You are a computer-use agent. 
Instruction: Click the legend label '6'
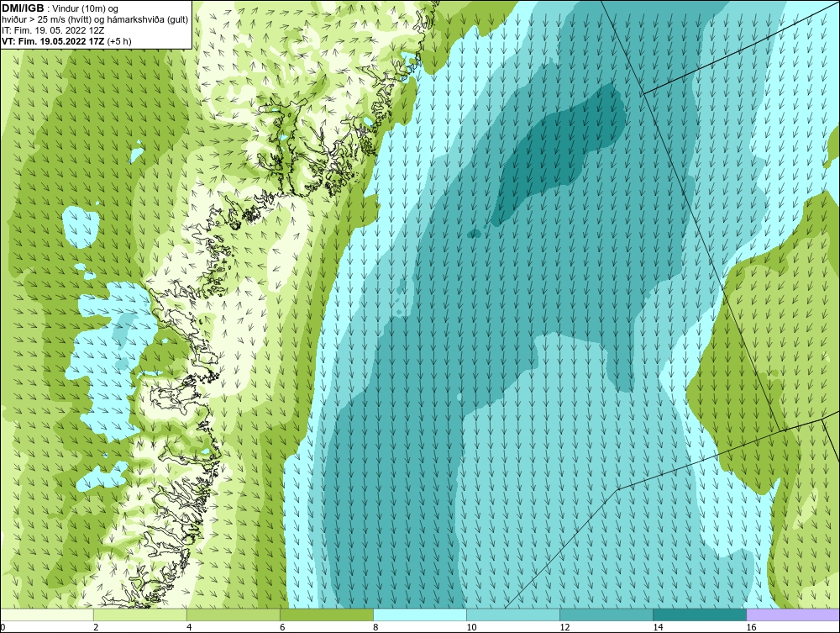click(283, 627)
